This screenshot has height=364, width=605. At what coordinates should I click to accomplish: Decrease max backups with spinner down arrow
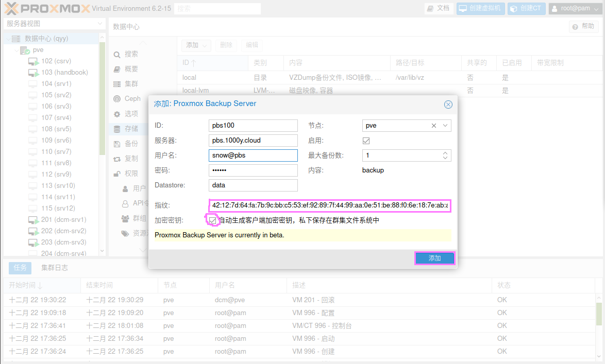(x=445, y=158)
